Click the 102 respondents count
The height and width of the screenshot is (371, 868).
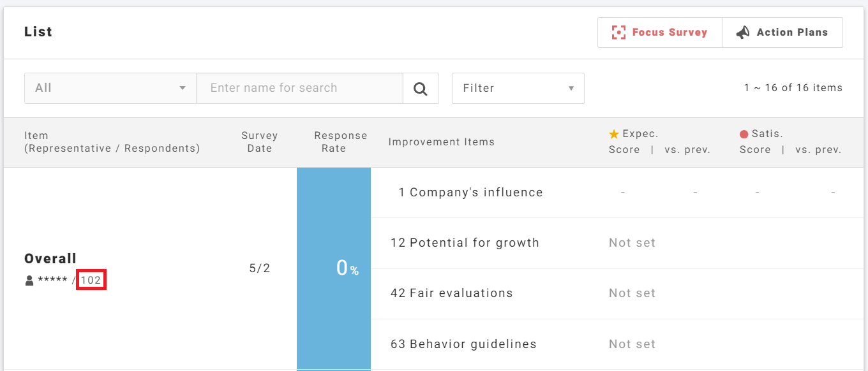click(91, 280)
